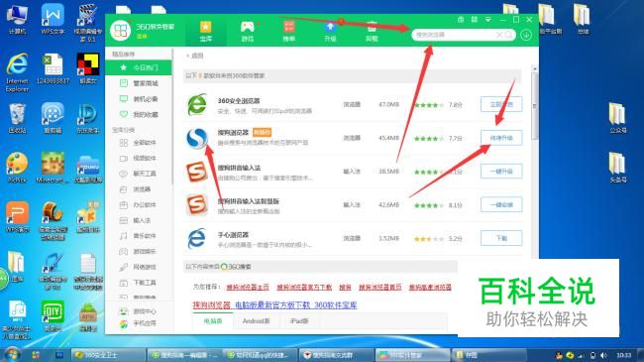Image resolution: width=644 pixels, height=362 pixels.
Task: Click the 返回 back link
Action: coord(195,56)
